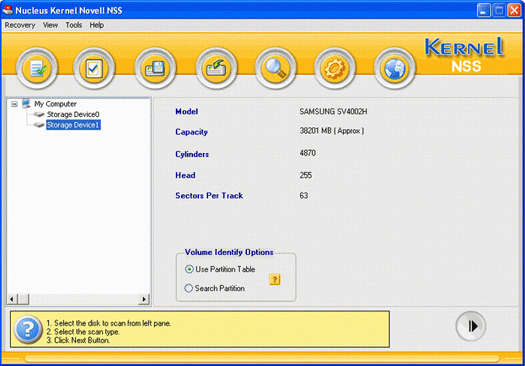This screenshot has width=525, height=366.
Task: Click the Kernel NSS logo
Action: (x=465, y=55)
